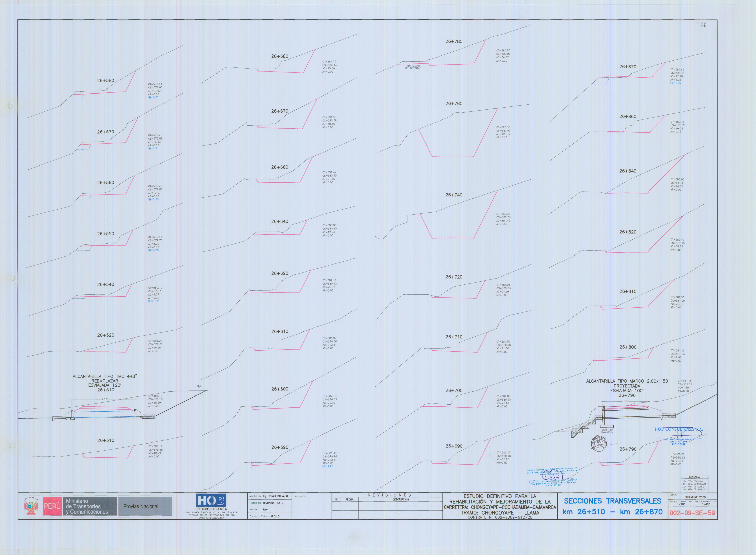Click the ALCANTARILLA TIPO MARCO 2.00x1.50 heading
Image resolution: width=756 pixels, height=555 pixels.
627,381
